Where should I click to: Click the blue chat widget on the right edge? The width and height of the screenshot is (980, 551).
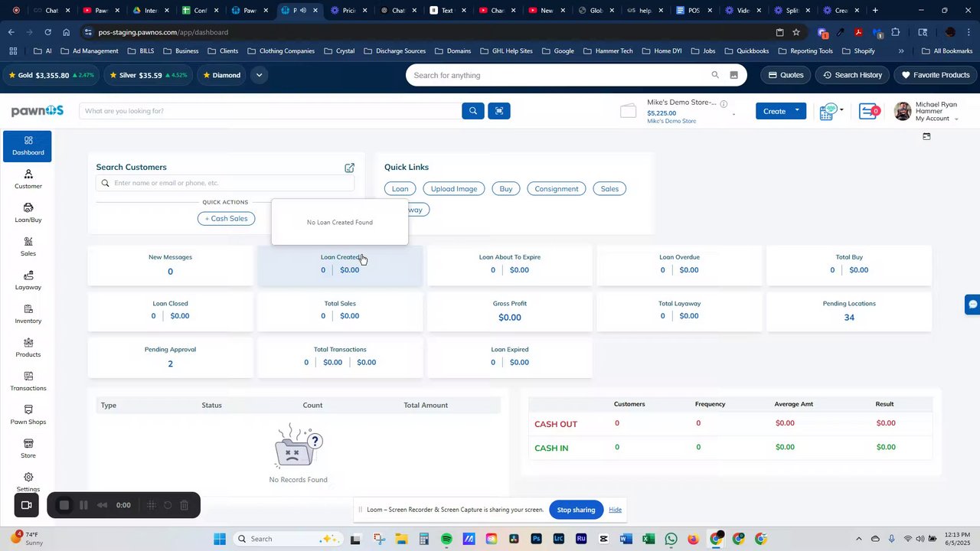pos(972,304)
